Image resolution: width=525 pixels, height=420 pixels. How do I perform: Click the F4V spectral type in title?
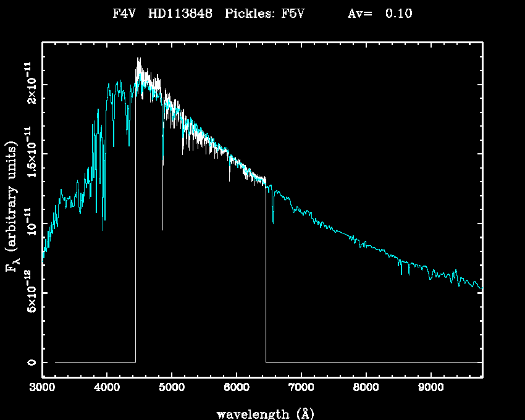click(x=125, y=14)
